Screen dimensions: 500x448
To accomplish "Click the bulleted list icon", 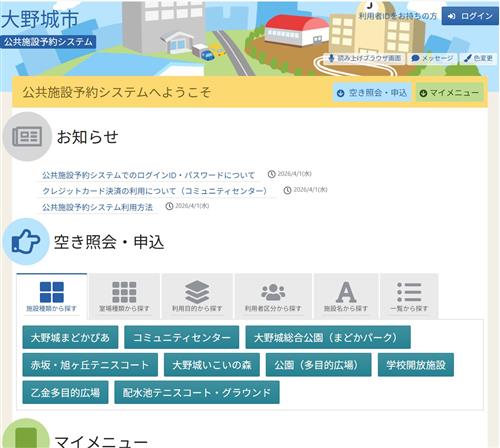I will tap(409, 292).
